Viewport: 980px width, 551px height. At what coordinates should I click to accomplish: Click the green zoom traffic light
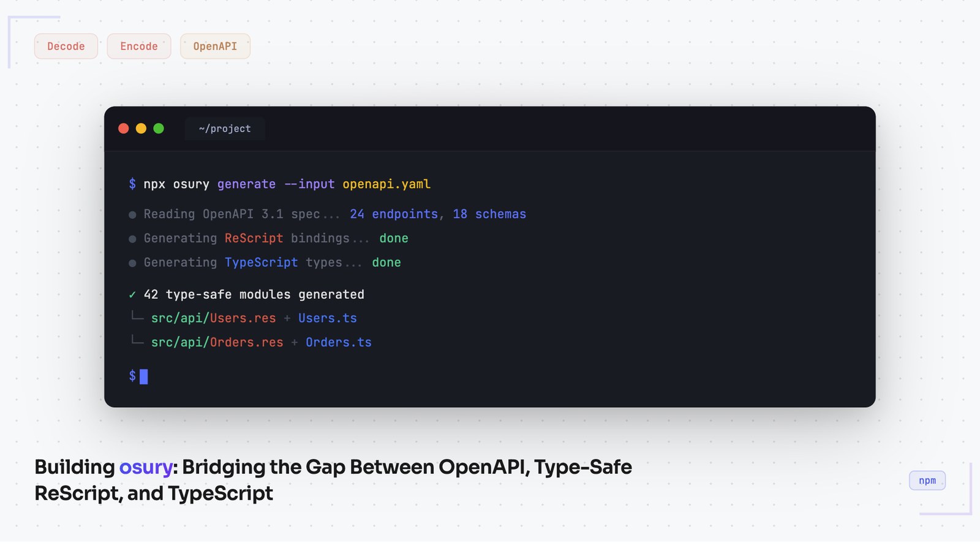pos(159,129)
